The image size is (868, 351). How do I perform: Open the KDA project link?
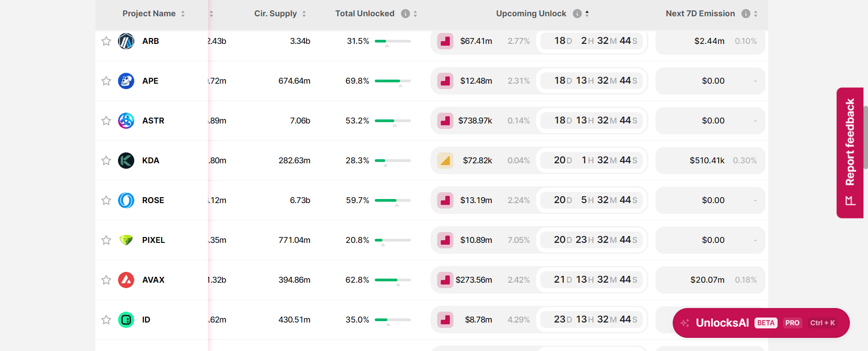tap(151, 161)
